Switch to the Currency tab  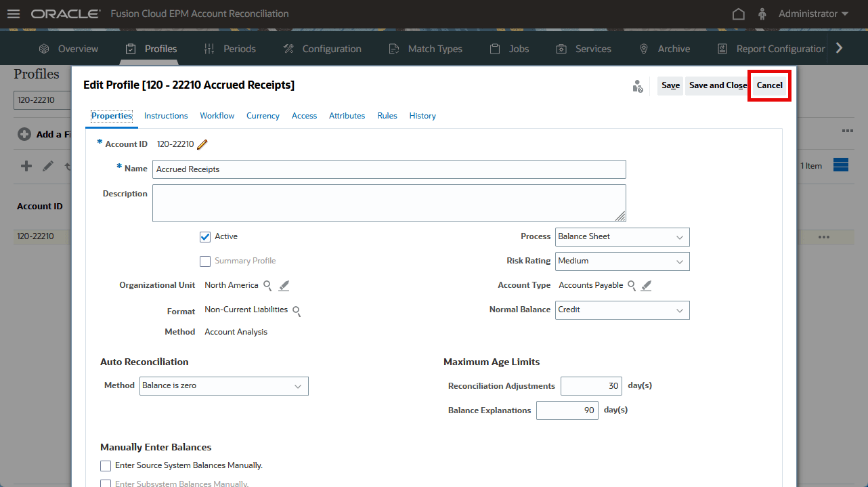point(263,116)
